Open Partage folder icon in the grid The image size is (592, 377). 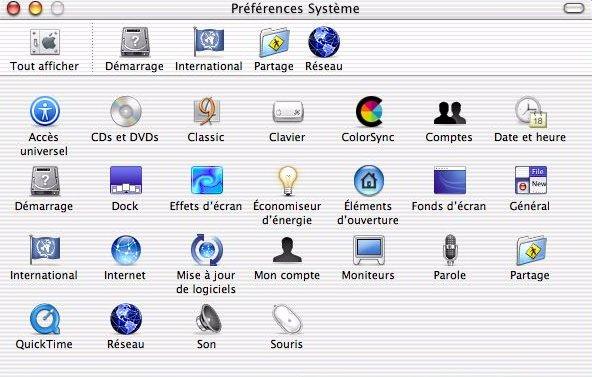(x=531, y=251)
